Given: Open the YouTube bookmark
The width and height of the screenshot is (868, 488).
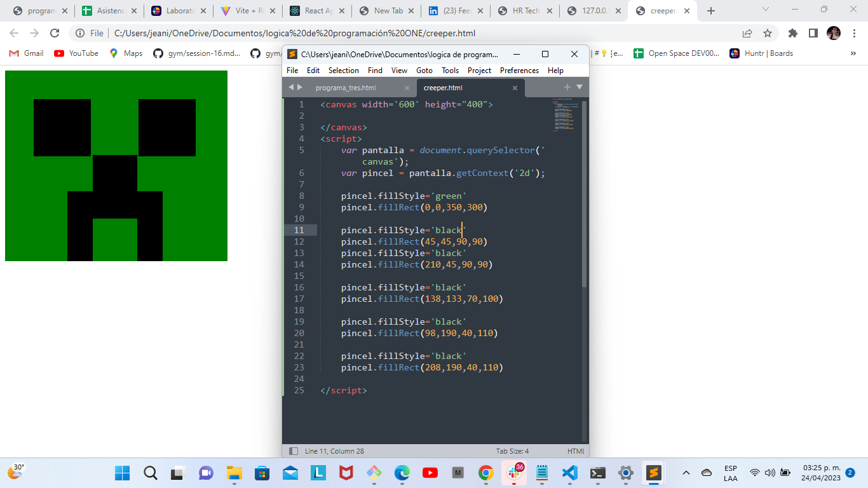Looking at the screenshot, I should [76, 53].
